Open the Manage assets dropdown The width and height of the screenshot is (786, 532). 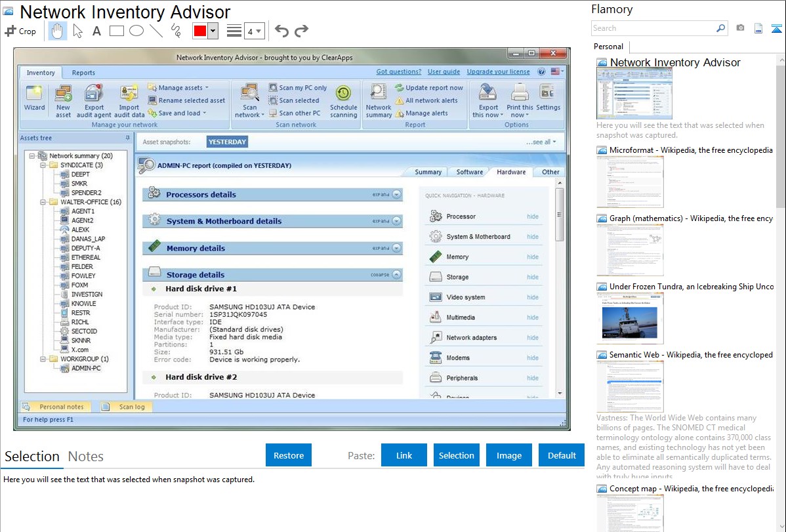(x=178, y=88)
